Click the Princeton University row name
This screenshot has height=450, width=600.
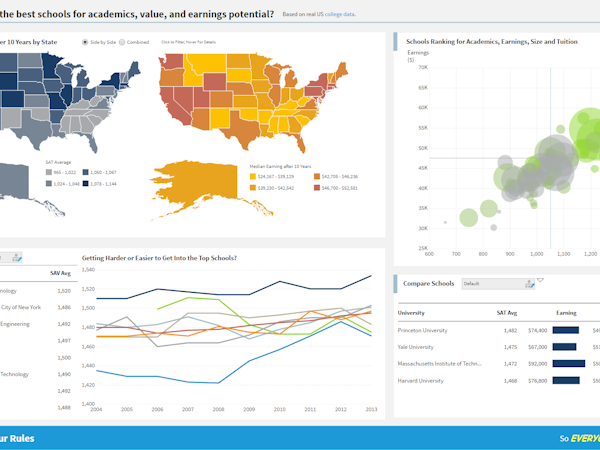[422, 330]
